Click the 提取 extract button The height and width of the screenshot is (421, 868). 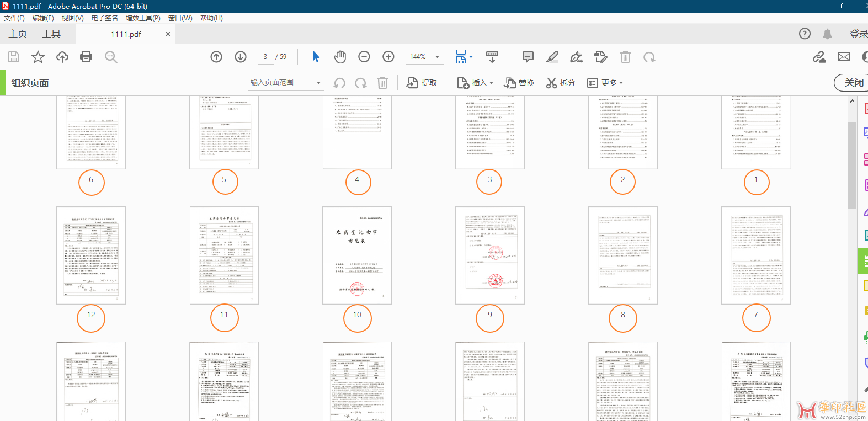pos(422,83)
